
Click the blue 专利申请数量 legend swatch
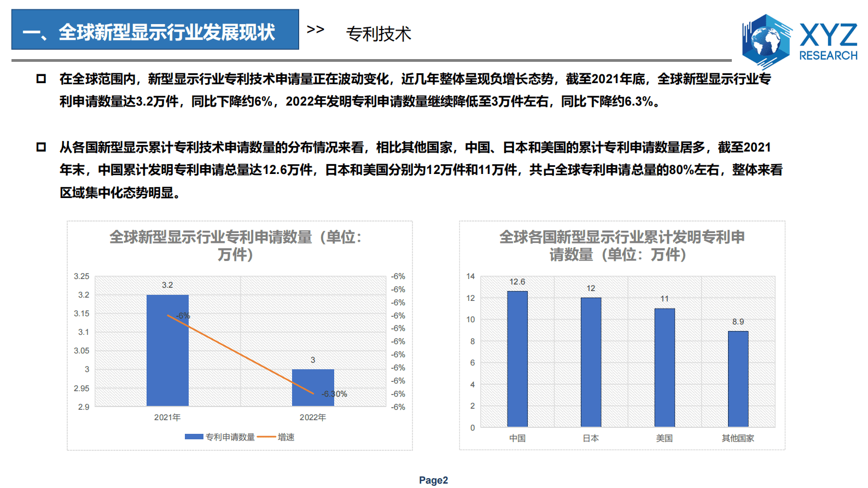coord(194,437)
